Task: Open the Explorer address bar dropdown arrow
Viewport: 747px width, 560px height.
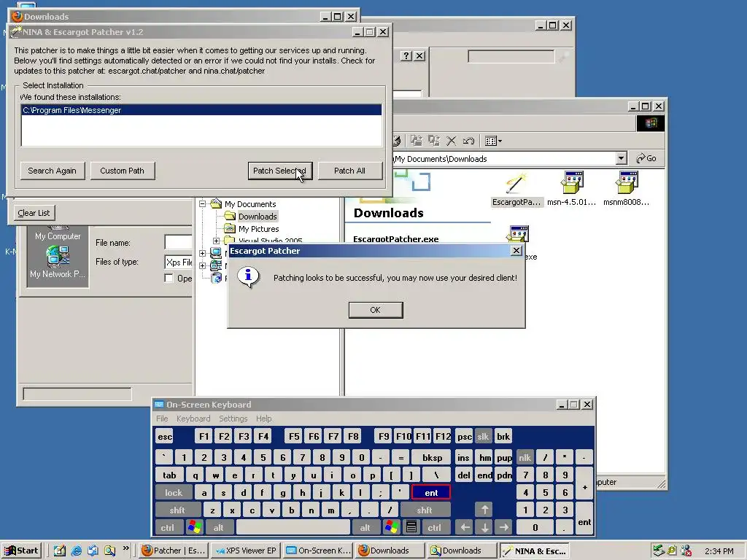Action: tap(621, 158)
